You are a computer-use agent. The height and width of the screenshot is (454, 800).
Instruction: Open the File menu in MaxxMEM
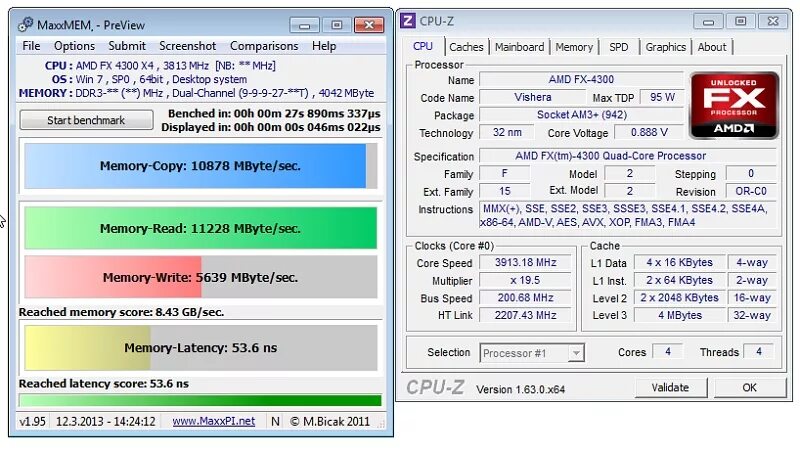pos(31,46)
